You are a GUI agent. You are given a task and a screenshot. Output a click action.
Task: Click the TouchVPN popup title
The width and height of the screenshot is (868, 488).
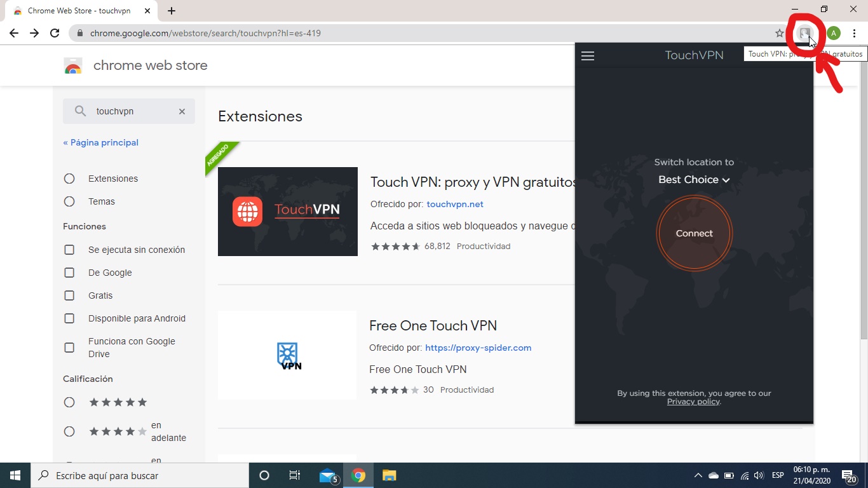click(694, 55)
